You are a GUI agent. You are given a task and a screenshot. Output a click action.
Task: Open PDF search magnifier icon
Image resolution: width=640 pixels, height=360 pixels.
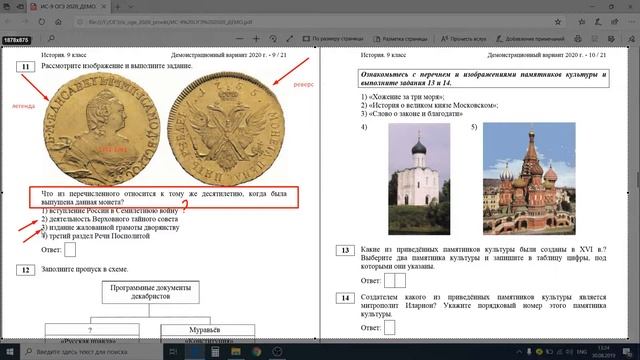tap(51, 38)
